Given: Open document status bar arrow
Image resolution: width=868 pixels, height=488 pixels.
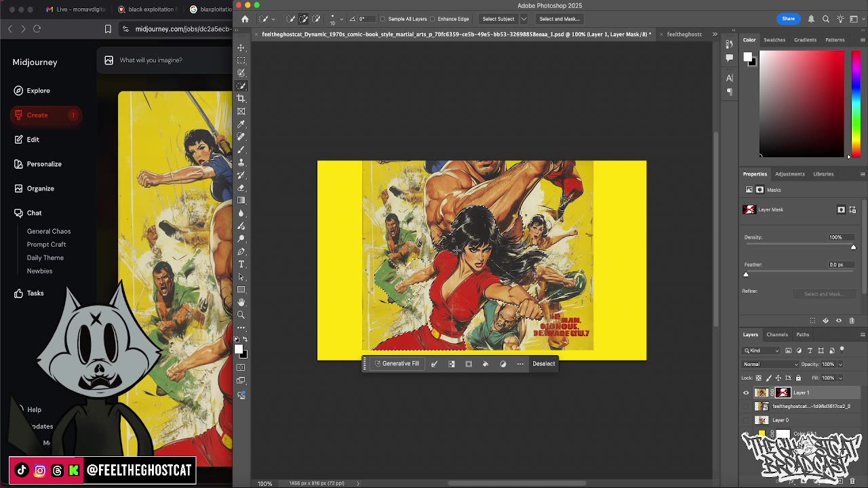Looking at the screenshot, I should pos(358,483).
